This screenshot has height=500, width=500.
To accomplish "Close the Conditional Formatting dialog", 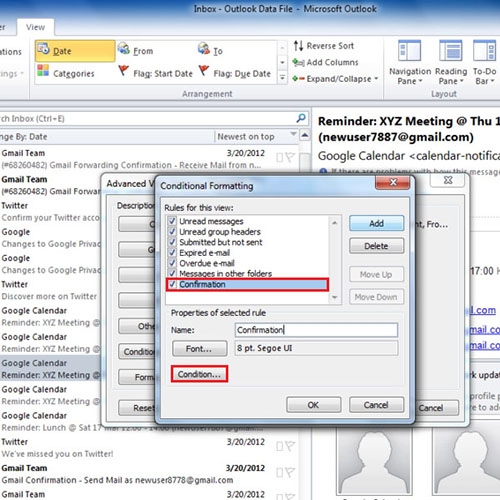I will pos(393,182).
